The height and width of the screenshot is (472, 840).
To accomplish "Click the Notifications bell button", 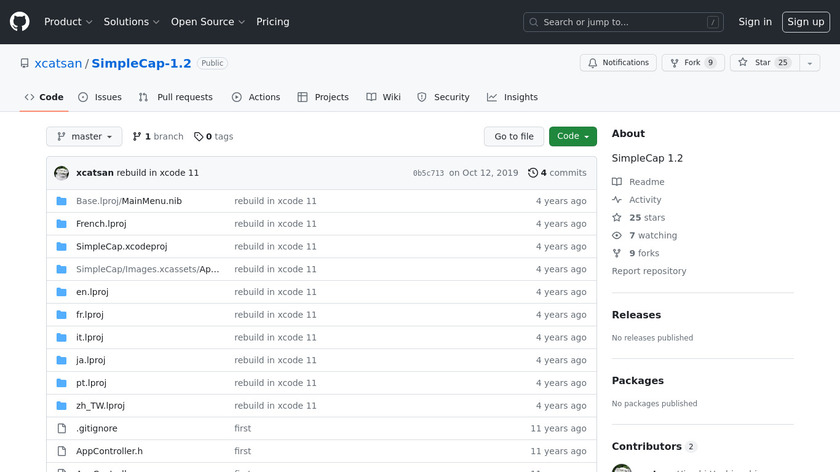I will [x=617, y=62].
